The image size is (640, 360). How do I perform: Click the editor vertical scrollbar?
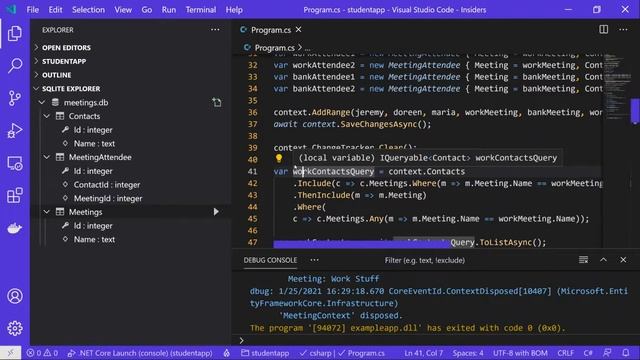coord(635,111)
